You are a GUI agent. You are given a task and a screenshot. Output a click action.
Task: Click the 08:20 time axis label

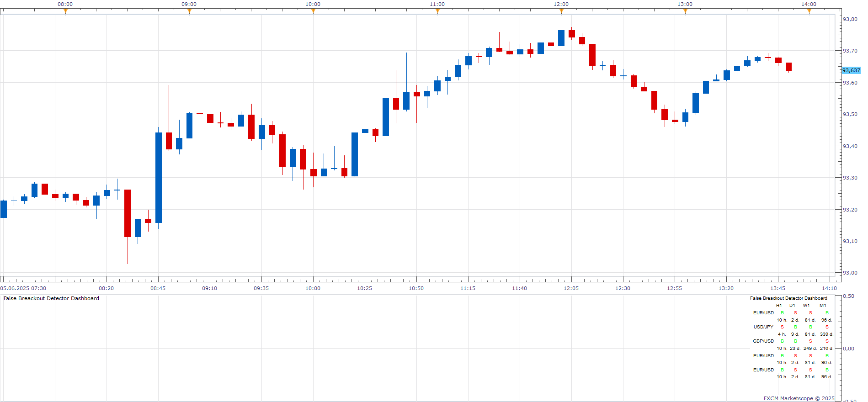coord(107,288)
